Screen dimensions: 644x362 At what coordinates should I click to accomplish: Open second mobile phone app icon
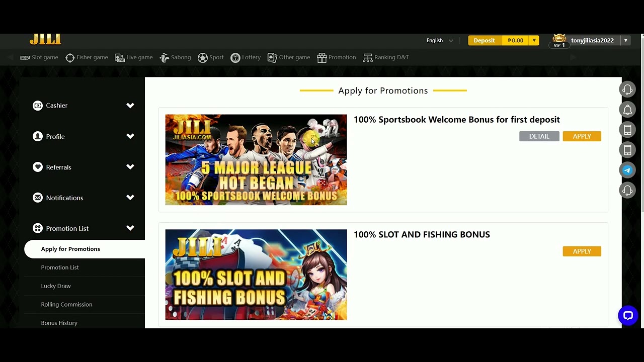pos(627,150)
